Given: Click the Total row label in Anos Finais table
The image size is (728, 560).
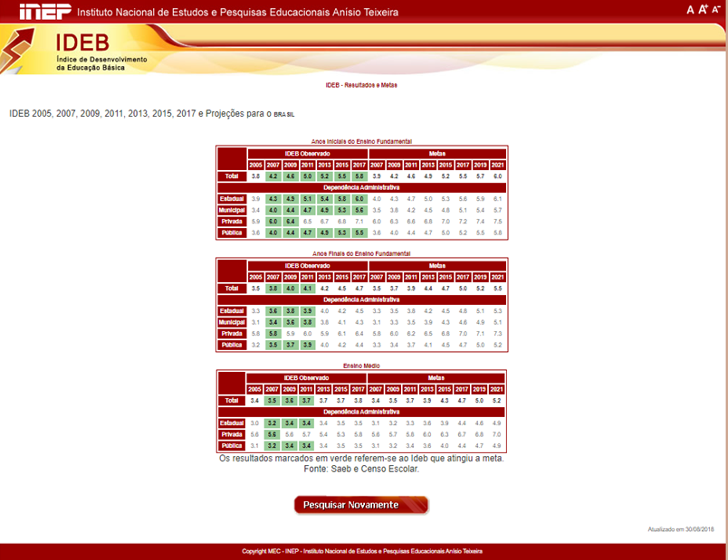Looking at the screenshot, I should click(232, 289).
